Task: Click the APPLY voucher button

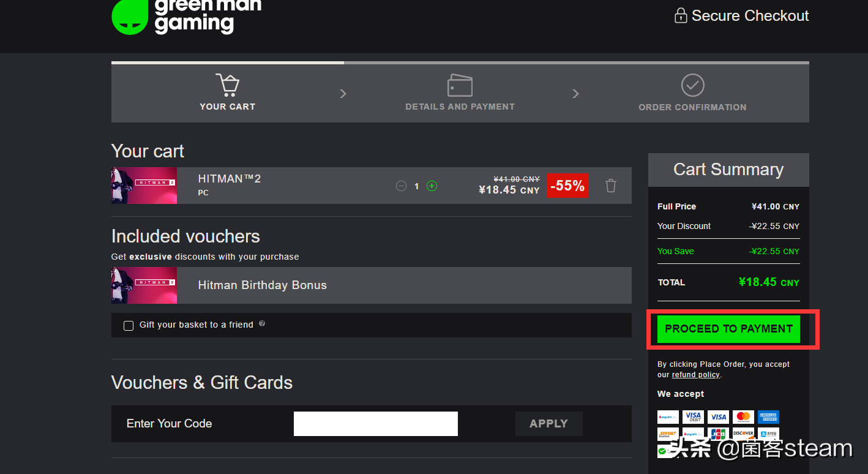Action: (548, 424)
